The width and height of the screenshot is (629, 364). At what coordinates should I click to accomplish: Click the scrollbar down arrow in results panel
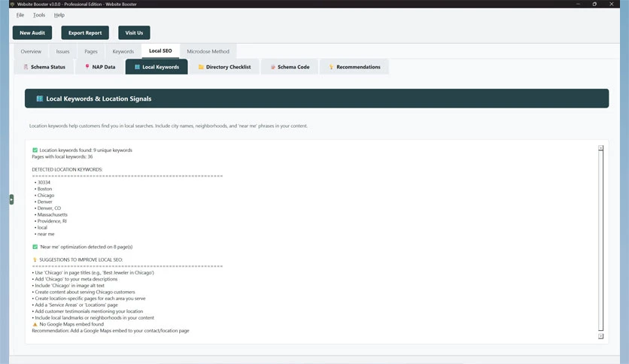pyautogui.click(x=600, y=336)
